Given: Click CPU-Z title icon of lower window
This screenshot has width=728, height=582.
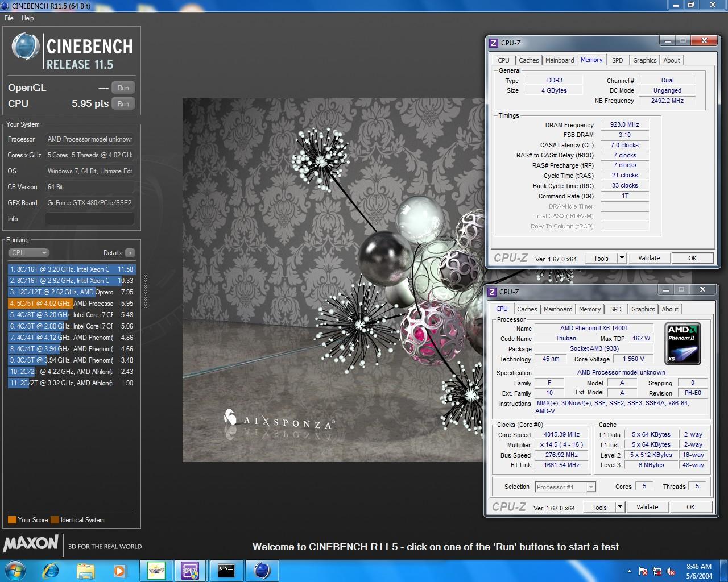Looking at the screenshot, I should point(492,292).
